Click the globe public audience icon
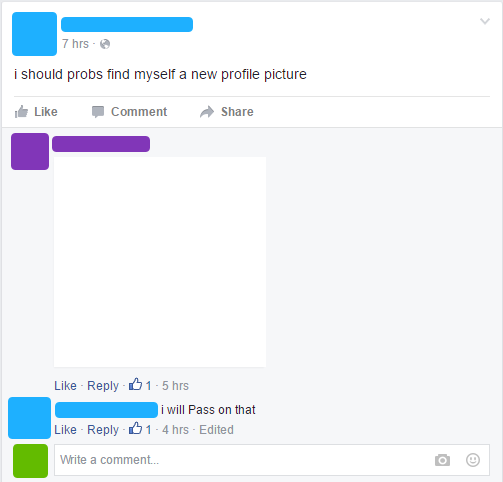The width and height of the screenshot is (503, 482). point(105,44)
